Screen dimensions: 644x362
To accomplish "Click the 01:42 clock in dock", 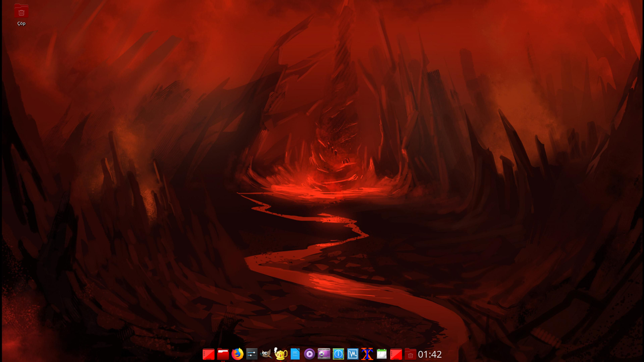I will (x=430, y=354).
